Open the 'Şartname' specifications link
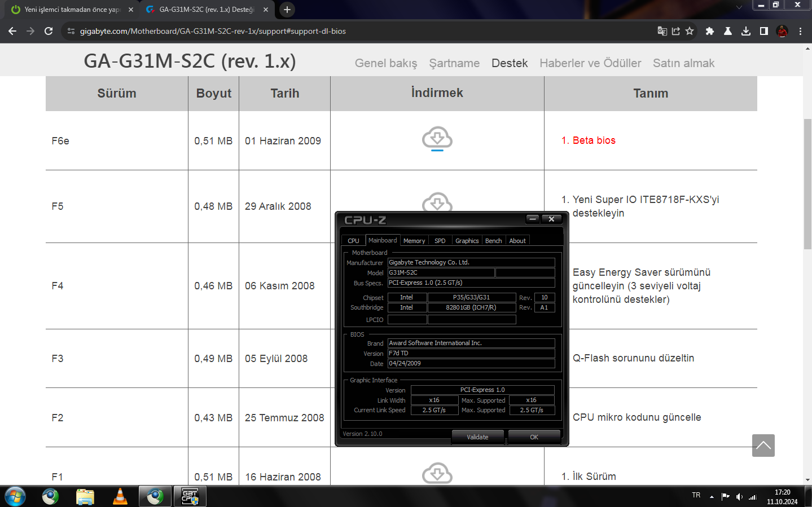 click(454, 63)
